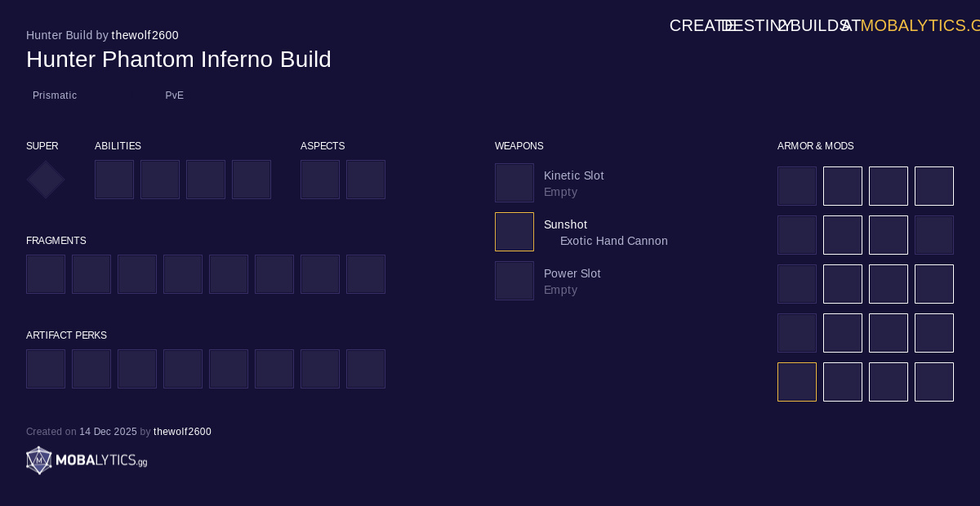The height and width of the screenshot is (506, 980).
Task: Select the Kinetic Slot weapon icon
Action: 514,183
